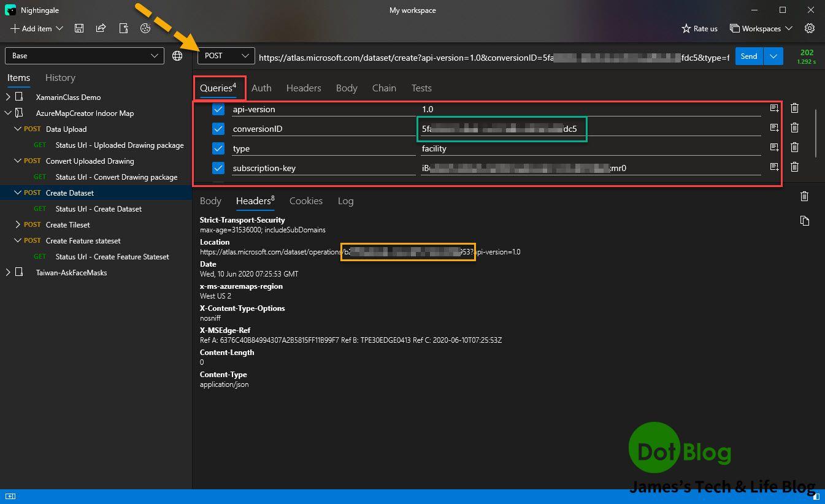Toggle the conversionID query checkbox
Image resolution: width=825 pixels, height=504 pixels.
[x=218, y=129]
